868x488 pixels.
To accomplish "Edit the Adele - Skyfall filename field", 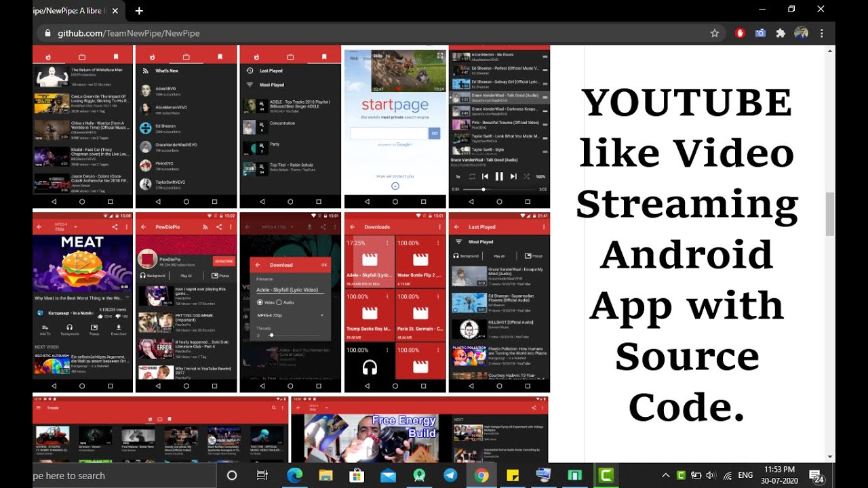I will point(290,290).
